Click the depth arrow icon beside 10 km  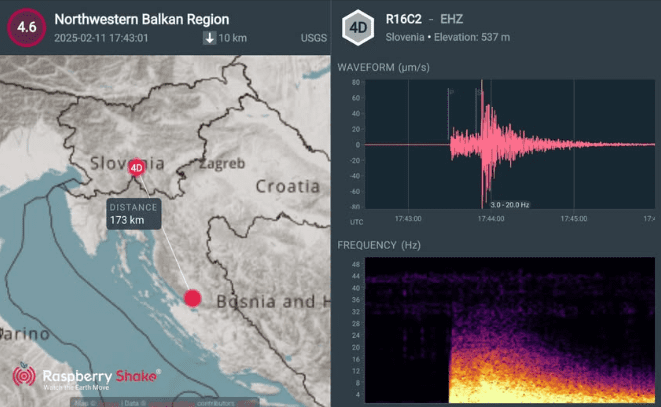209,38
